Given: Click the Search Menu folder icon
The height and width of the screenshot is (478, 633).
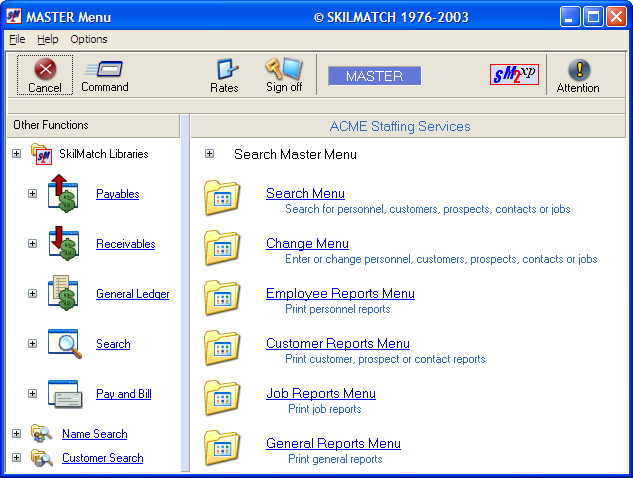Looking at the screenshot, I should pos(222,197).
